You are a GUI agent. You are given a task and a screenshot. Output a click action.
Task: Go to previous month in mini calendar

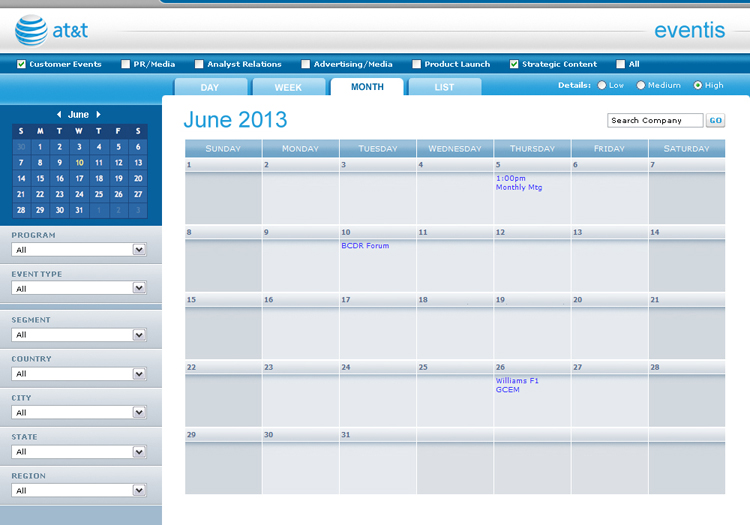[x=59, y=114]
